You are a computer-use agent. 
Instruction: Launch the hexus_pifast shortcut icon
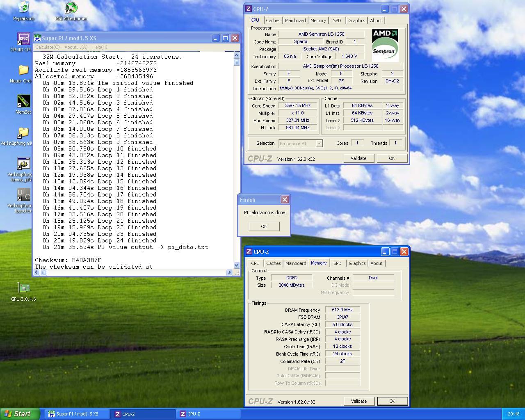(23, 164)
